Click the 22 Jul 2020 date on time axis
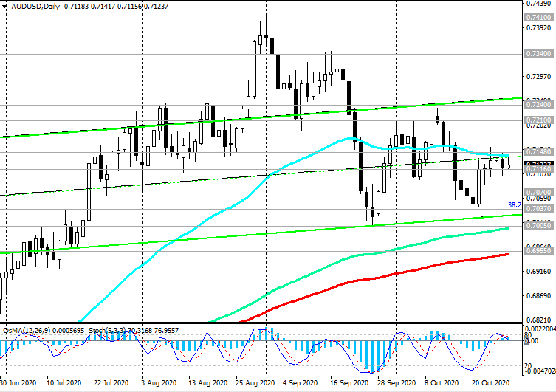556x392 pixels. [x=111, y=383]
